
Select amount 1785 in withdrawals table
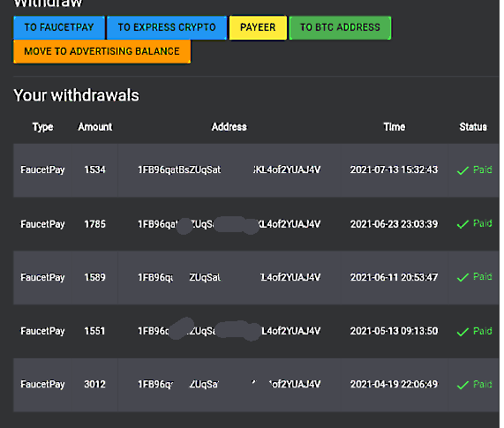click(x=94, y=224)
